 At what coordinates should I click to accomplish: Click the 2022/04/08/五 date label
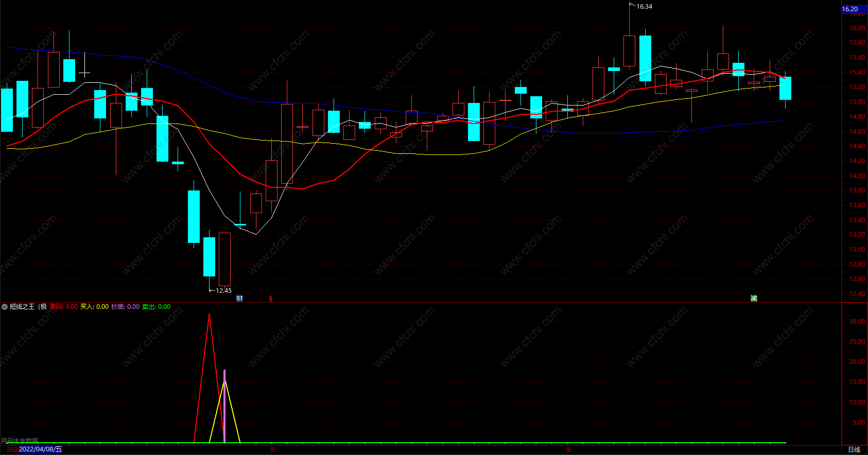pyautogui.click(x=41, y=449)
